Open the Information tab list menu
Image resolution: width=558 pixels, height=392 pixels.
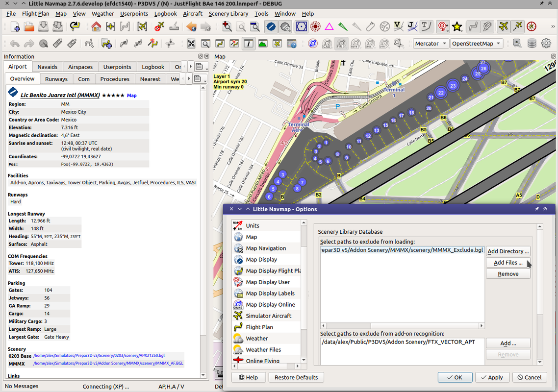(201, 67)
